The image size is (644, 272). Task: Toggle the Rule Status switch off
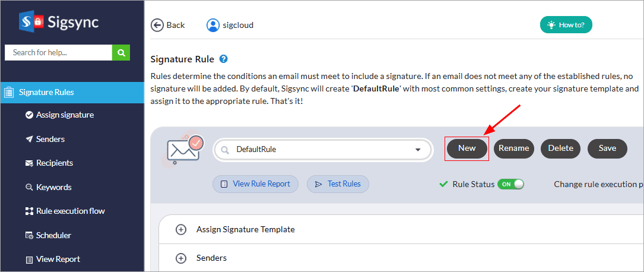[510, 184]
